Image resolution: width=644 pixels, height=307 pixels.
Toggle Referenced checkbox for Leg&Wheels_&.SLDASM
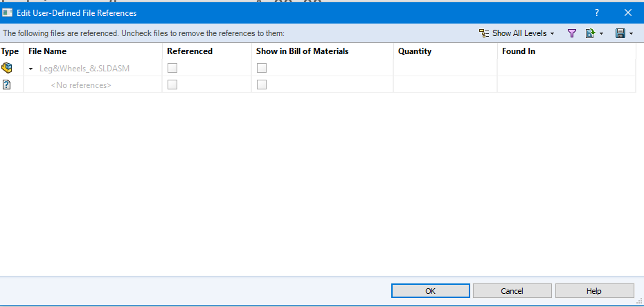coord(172,68)
